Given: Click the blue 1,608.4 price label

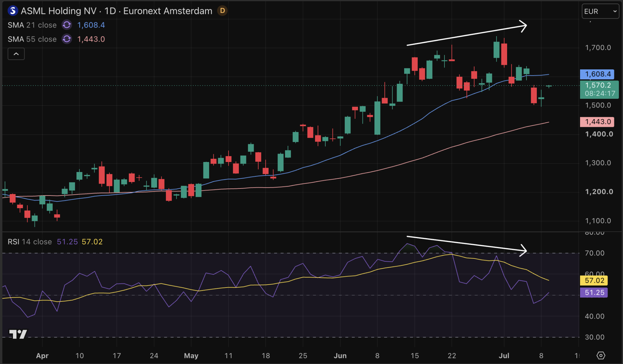Looking at the screenshot, I should pos(597,74).
